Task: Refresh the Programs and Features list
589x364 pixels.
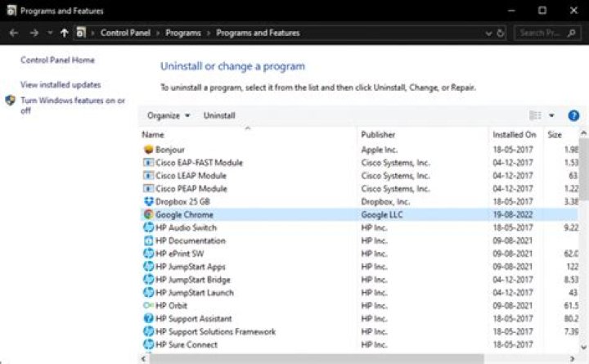Action: (x=501, y=33)
